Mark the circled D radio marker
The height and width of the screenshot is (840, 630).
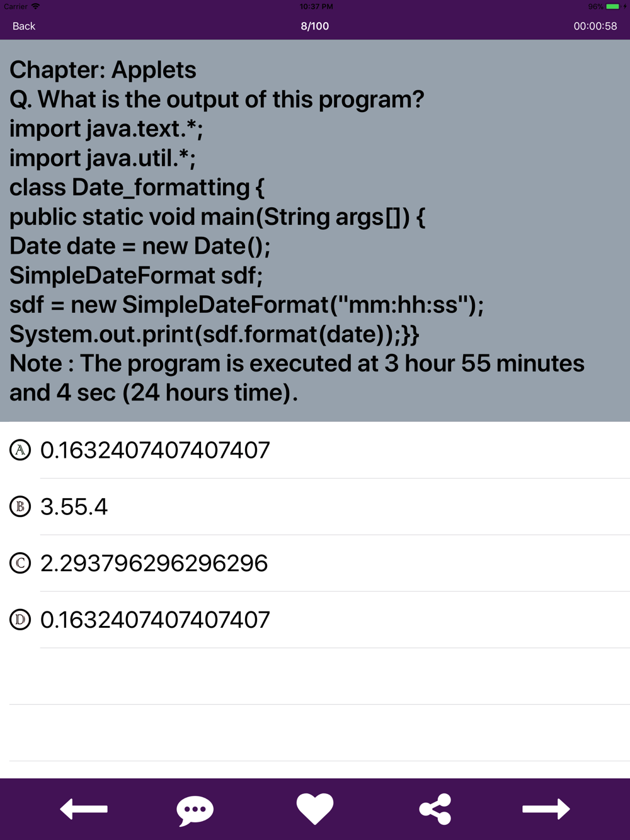point(20,620)
